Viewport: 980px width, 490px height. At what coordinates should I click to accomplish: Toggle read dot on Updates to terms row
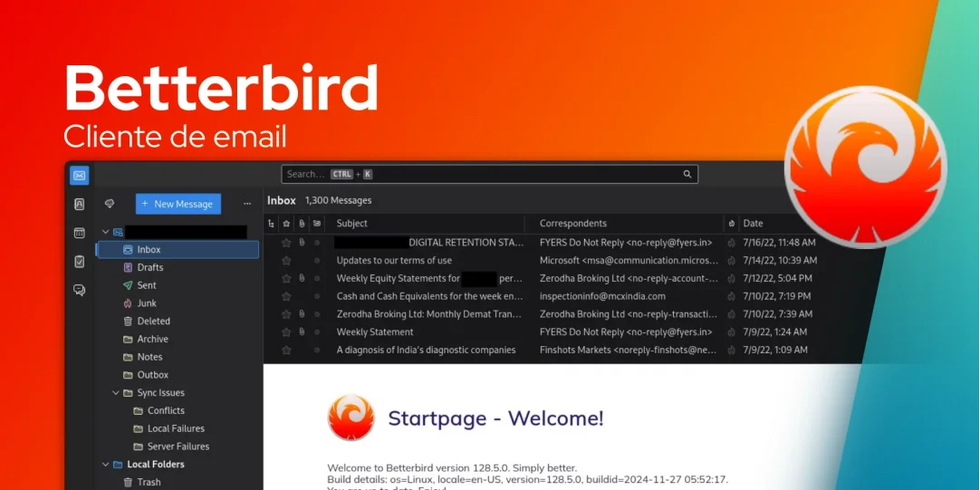[317, 261]
